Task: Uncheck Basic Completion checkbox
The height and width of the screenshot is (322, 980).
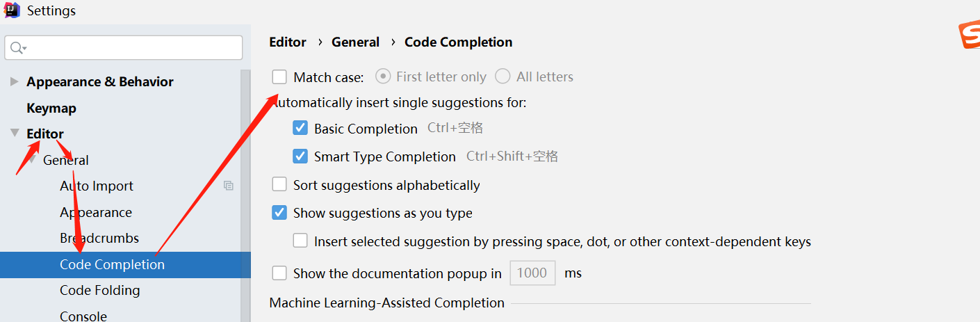Action: [300, 129]
